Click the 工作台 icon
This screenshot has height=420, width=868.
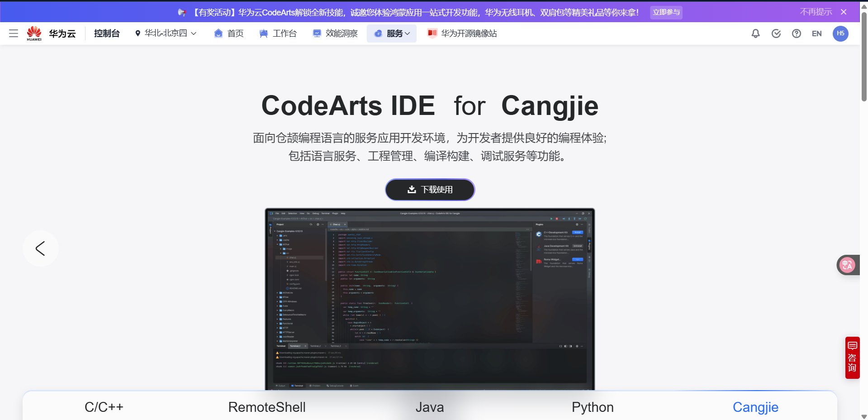tap(263, 33)
